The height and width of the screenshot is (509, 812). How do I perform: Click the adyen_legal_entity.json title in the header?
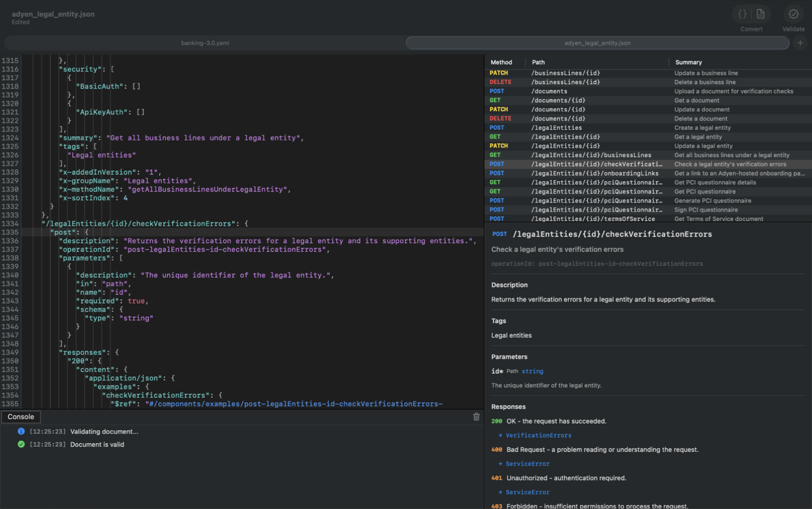(x=53, y=14)
